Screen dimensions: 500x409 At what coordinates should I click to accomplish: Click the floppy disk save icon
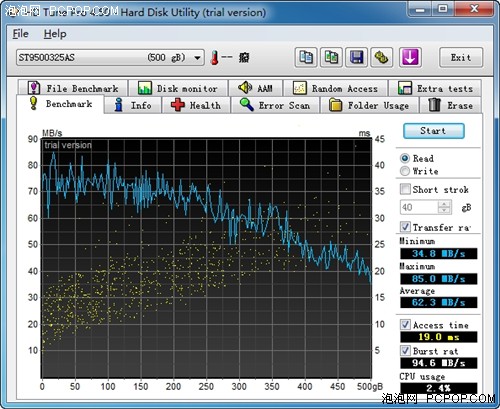[x=356, y=57]
